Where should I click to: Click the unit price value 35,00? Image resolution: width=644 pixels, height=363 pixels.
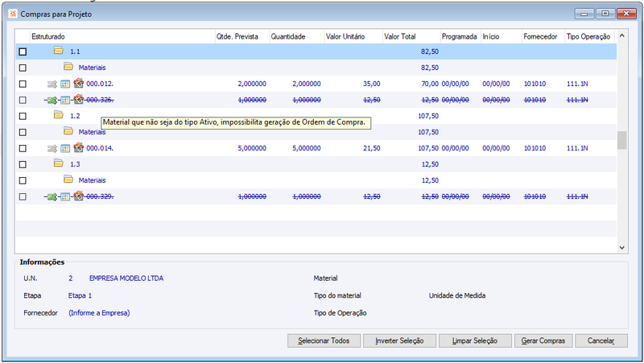[x=371, y=84]
